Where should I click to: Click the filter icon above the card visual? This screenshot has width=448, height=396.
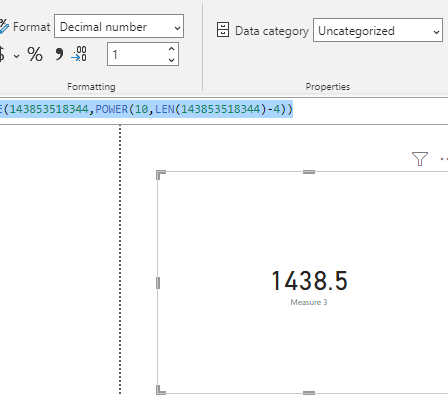coord(420,159)
